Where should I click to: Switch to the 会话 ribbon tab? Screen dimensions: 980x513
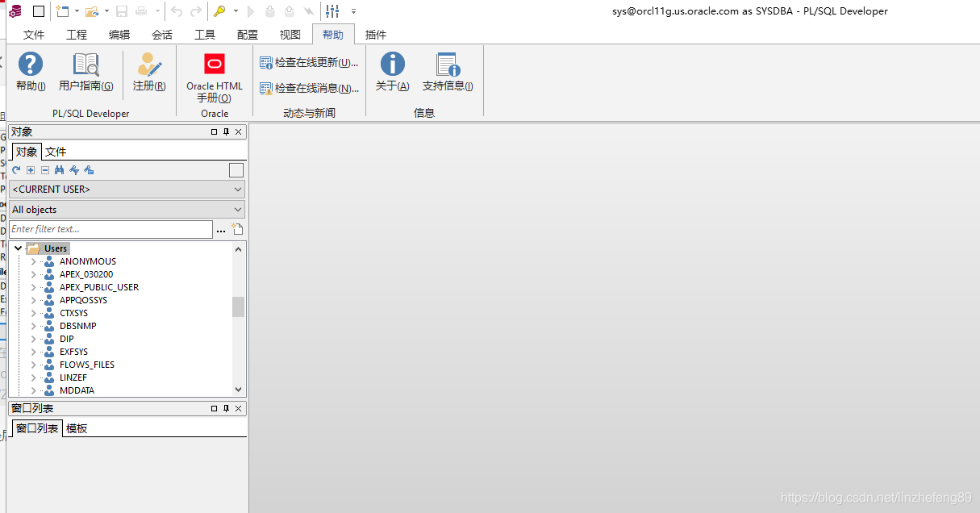(x=162, y=35)
